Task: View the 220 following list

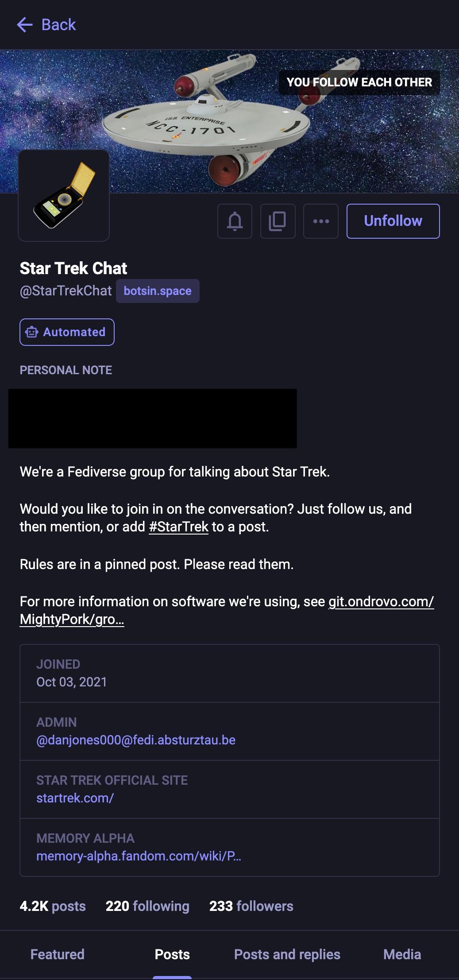Action: [x=147, y=906]
